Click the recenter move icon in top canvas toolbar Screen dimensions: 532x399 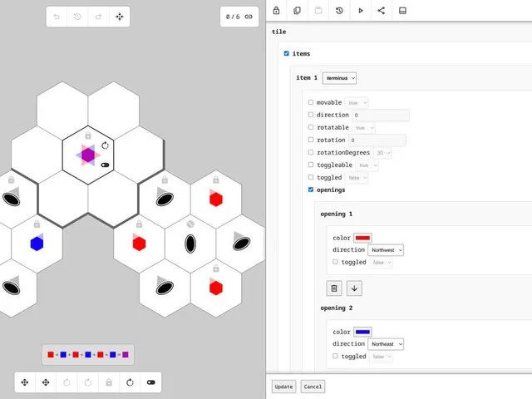[x=120, y=17]
